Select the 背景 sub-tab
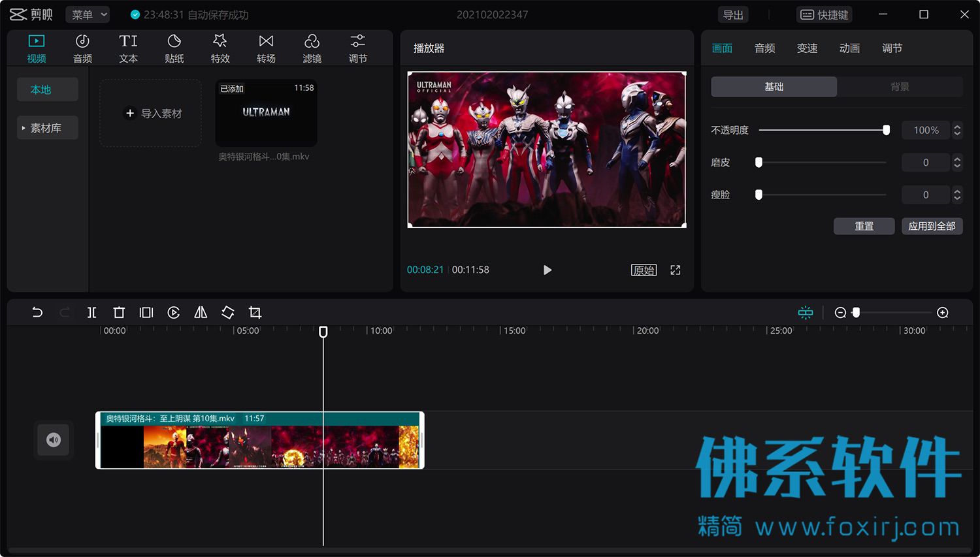The height and width of the screenshot is (557, 980). (900, 86)
